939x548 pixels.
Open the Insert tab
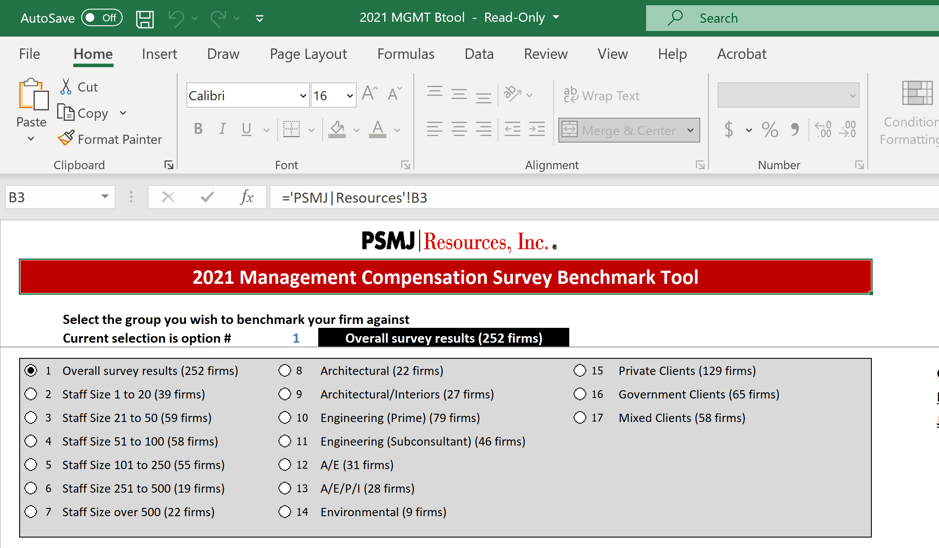(159, 54)
